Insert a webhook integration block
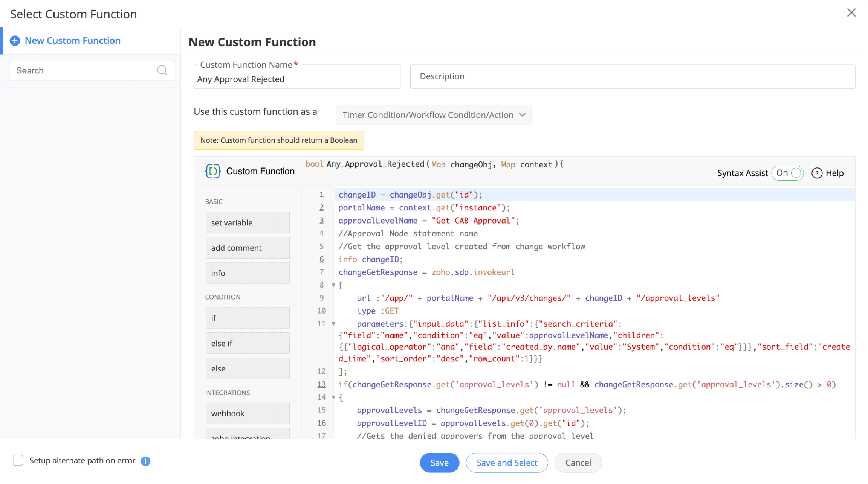 tap(247, 413)
